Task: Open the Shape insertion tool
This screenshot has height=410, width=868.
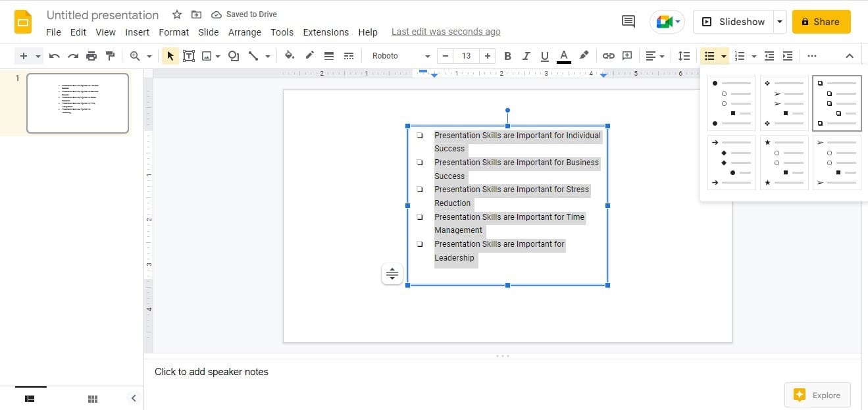Action: coord(234,56)
